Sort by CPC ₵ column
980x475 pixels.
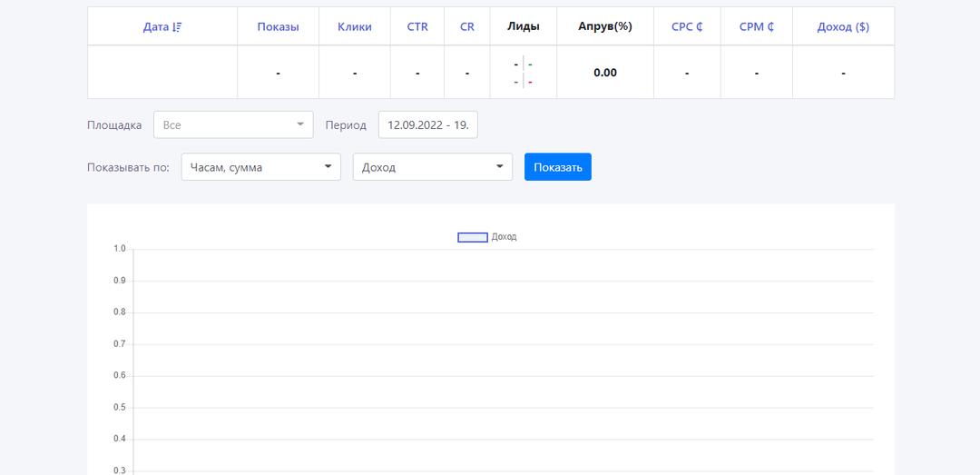pos(687,27)
